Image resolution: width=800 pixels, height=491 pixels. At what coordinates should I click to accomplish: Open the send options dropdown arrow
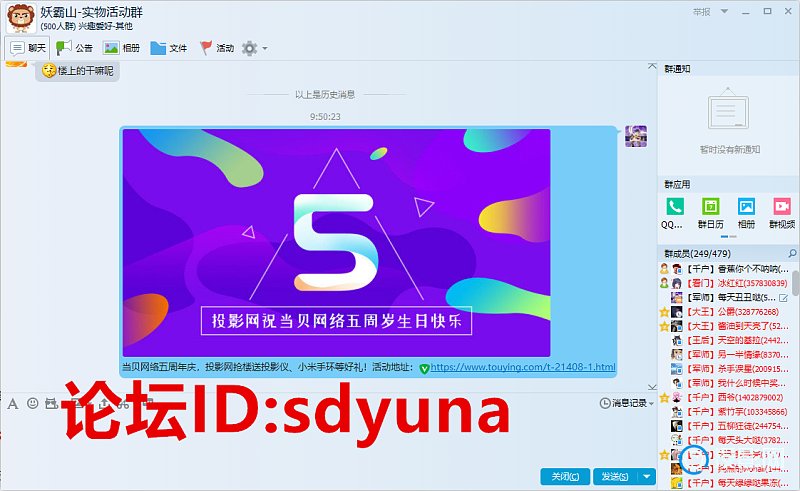pyautogui.click(x=646, y=477)
